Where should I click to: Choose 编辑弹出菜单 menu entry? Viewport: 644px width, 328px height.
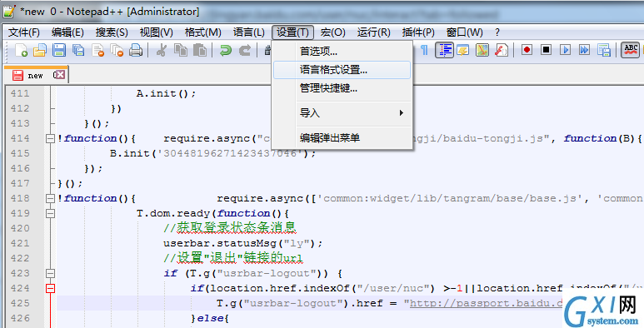(x=342, y=137)
